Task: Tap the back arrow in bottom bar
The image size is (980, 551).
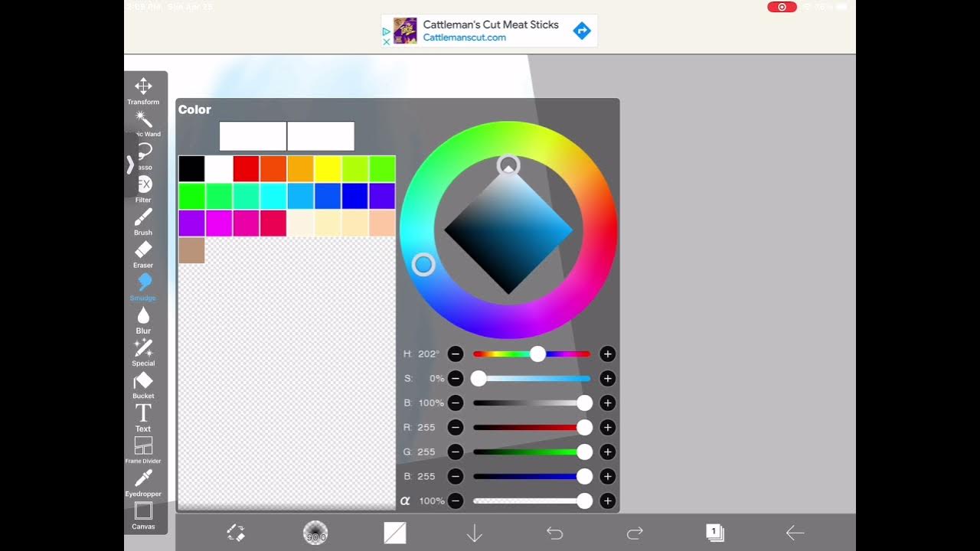Action: (x=795, y=533)
